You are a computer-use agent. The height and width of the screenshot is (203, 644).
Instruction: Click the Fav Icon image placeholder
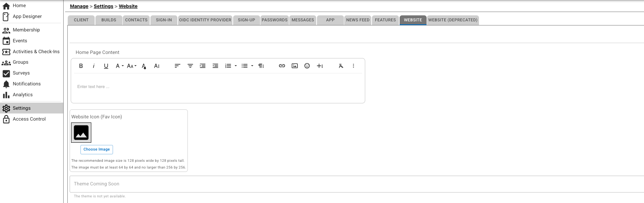coord(81,133)
